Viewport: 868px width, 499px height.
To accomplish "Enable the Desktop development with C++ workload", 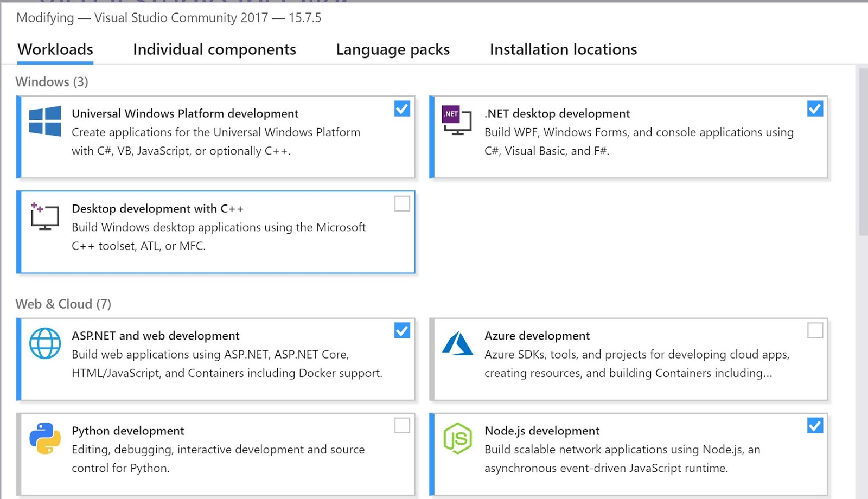I will tap(402, 204).
